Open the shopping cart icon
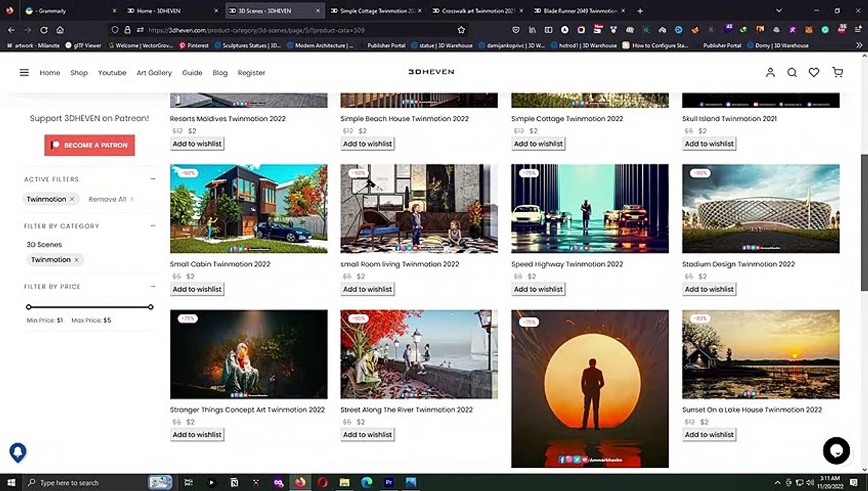Image resolution: width=868 pixels, height=491 pixels. click(x=837, y=72)
